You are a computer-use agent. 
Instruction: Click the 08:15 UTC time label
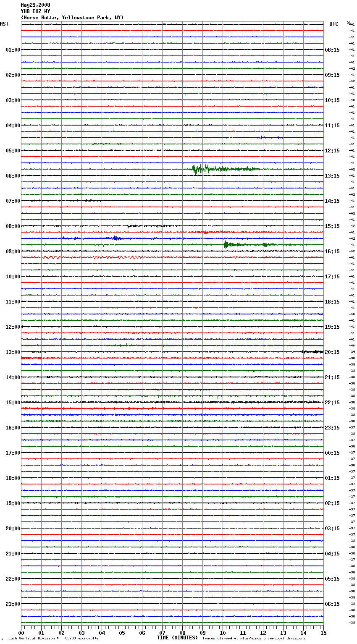tap(332, 50)
